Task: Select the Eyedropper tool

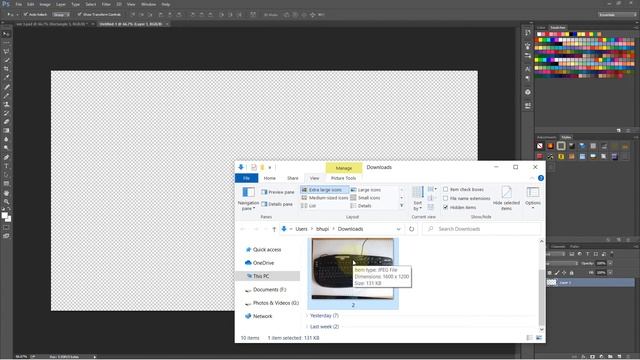Action: tap(6, 78)
